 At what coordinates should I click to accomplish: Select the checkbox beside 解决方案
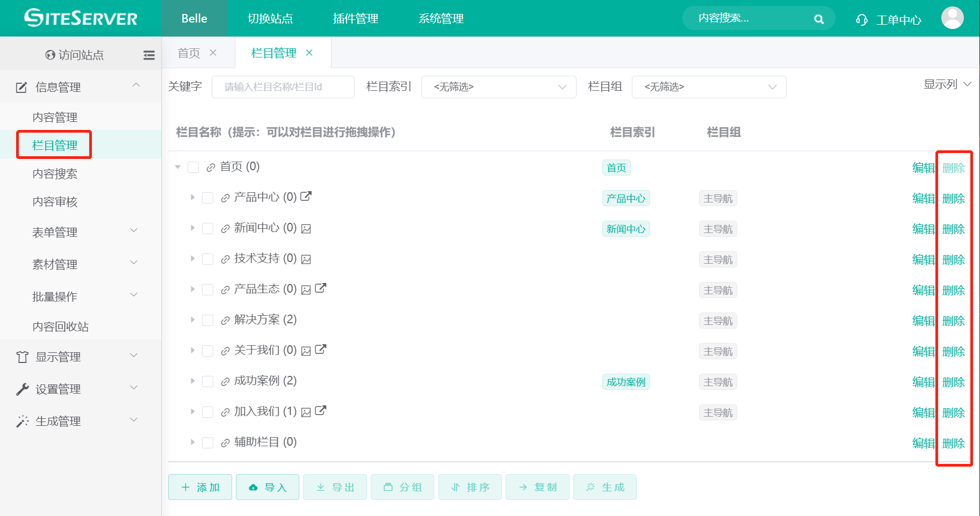pyautogui.click(x=208, y=319)
